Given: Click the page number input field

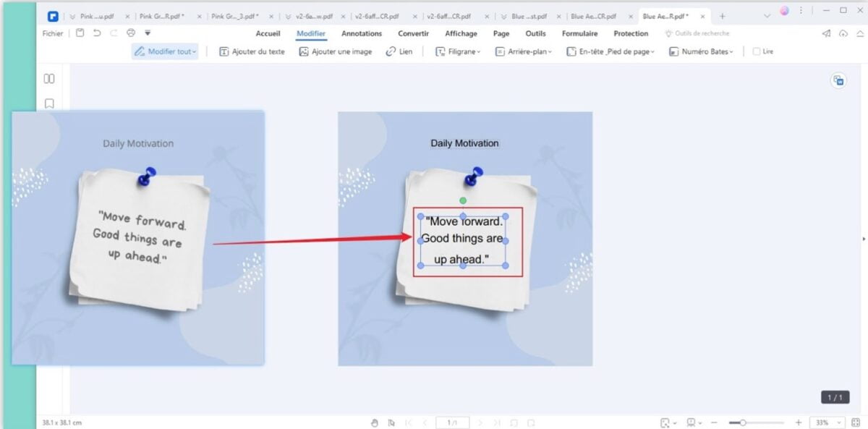Looking at the screenshot, I should pyautogui.click(x=452, y=422).
